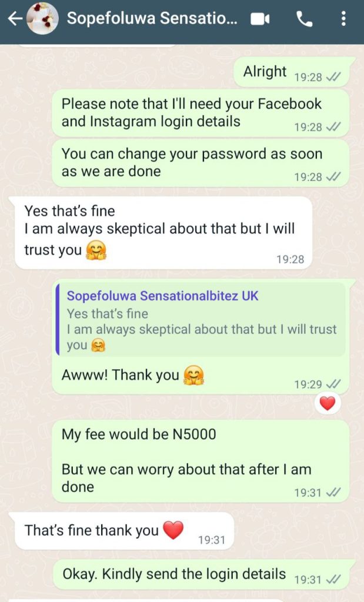
Task: Open the three-dot more options menu
Action: pyautogui.click(x=343, y=18)
